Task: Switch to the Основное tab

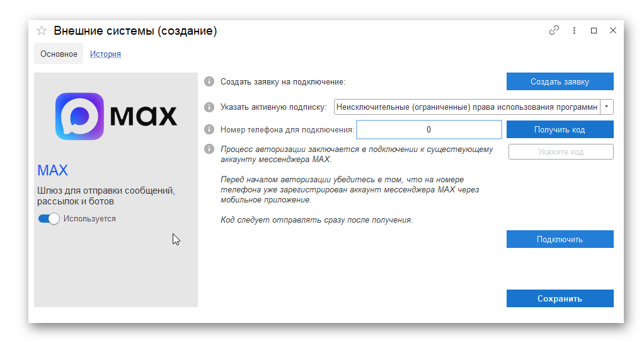Action: point(59,54)
